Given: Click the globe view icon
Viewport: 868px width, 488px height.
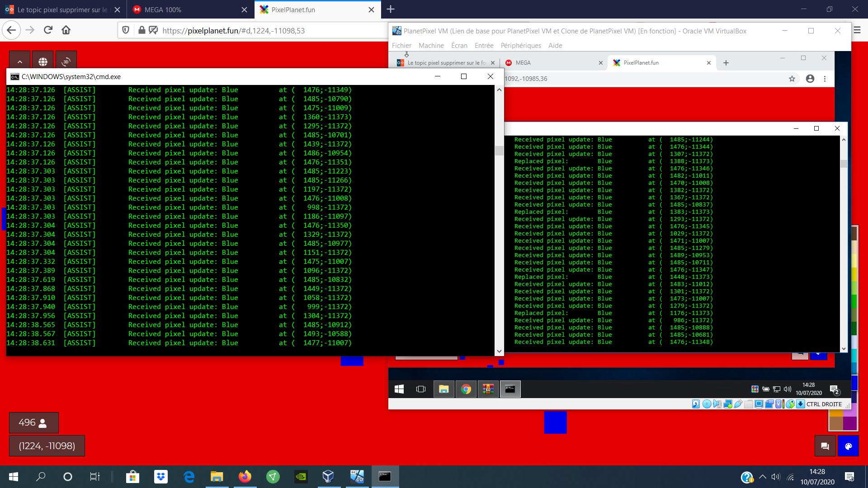Looking at the screenshot, I should coord(42,61).
